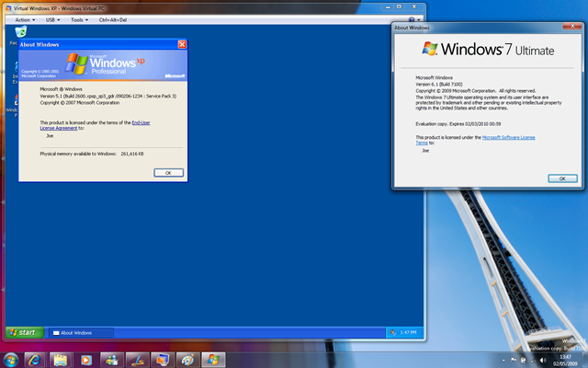
Task: Click the Windows XP logo banner
Action: tap(103, 65)
